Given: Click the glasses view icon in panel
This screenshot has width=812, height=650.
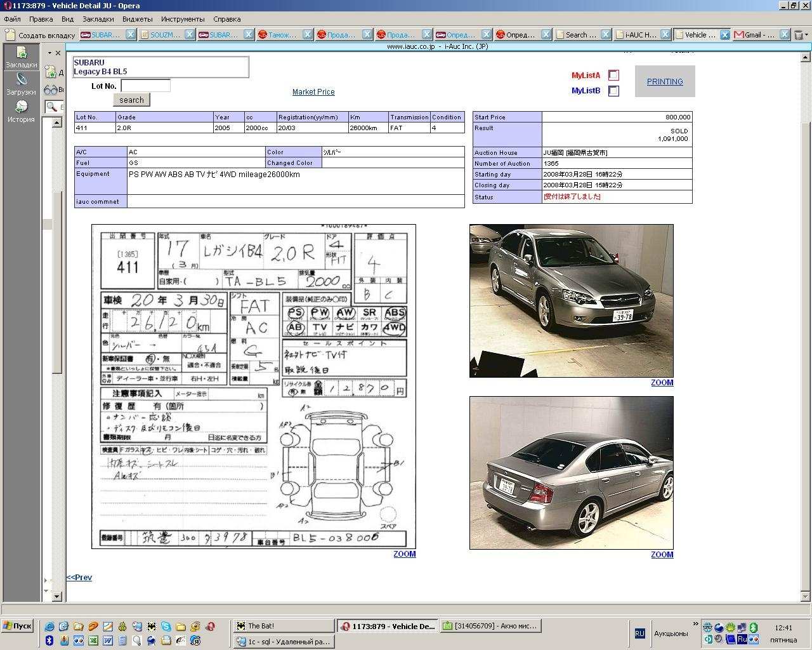Looking at the screenshot, I should (x=51, y=90).
